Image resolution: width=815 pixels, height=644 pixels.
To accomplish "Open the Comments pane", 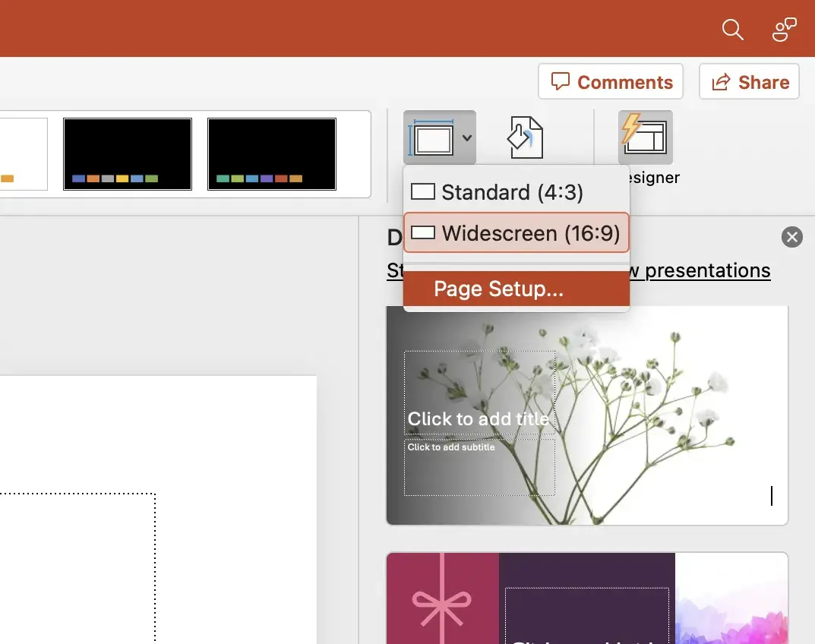I will coord(611,82).
